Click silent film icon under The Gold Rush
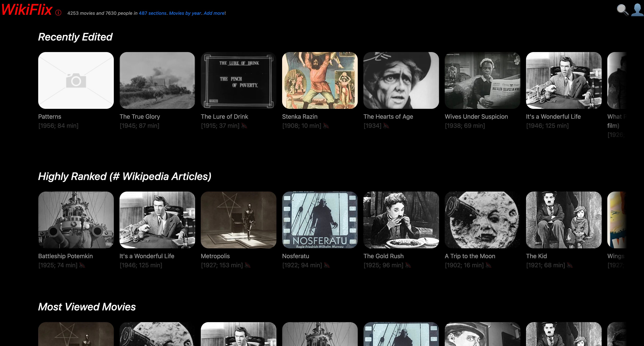Viewport: 644px width, 346px height. tap(408, 265)
